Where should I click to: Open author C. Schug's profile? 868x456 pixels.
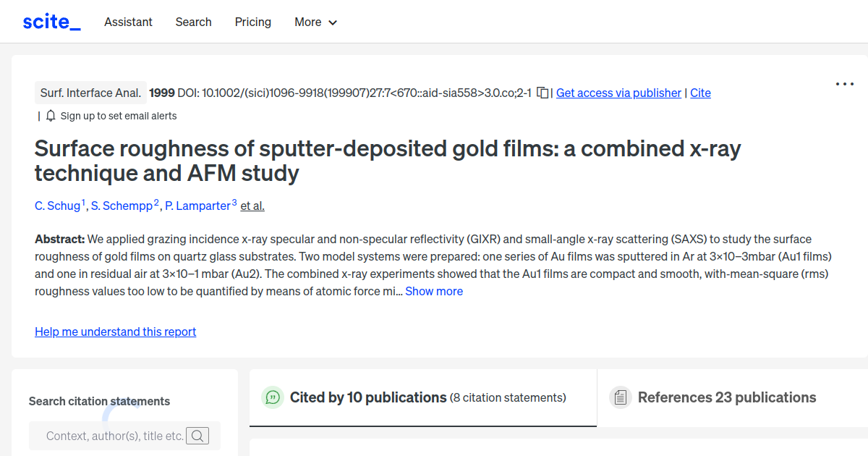(58, 206)
